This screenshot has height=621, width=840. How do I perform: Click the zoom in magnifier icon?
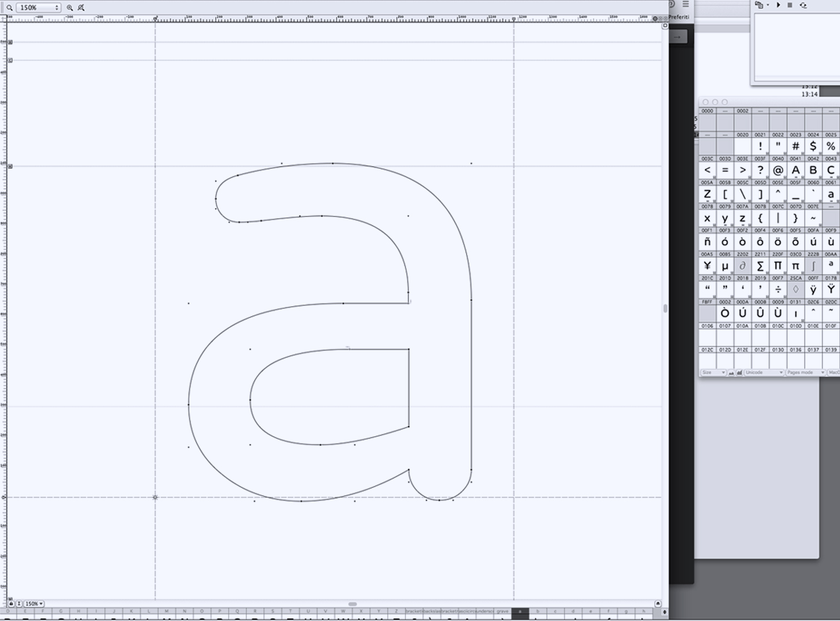[x=70, y=7]
